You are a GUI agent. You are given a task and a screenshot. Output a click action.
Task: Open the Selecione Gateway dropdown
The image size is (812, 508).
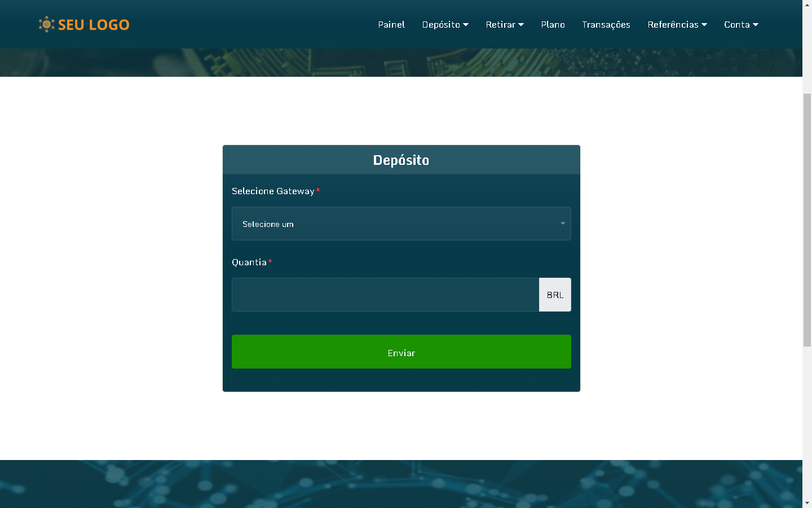(395, 224)
